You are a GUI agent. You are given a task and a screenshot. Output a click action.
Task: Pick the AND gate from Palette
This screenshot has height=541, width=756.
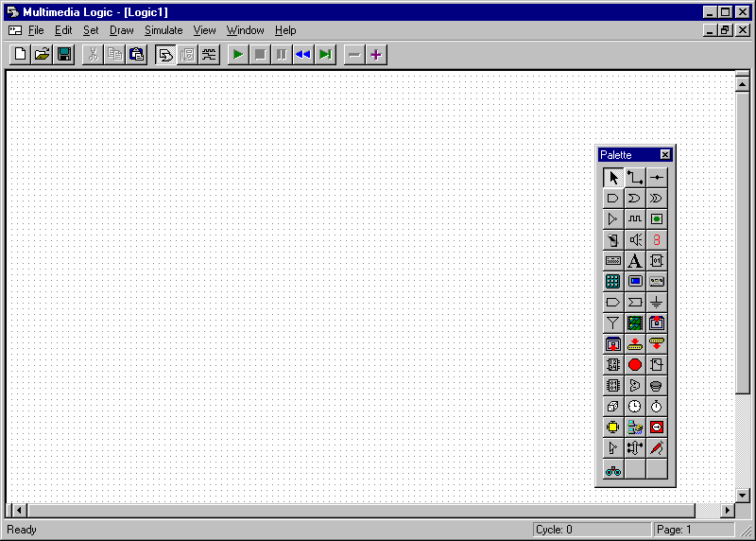[x=613, y=198]
